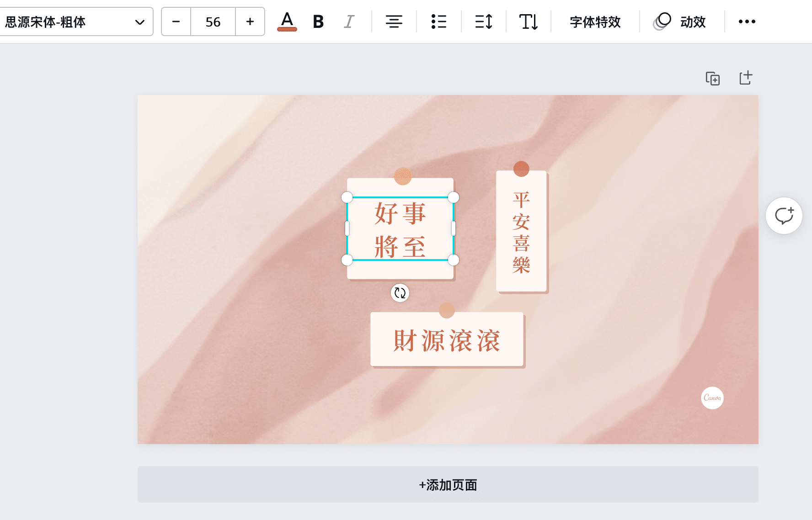Decrease font size with the minus button

point(176,21)
